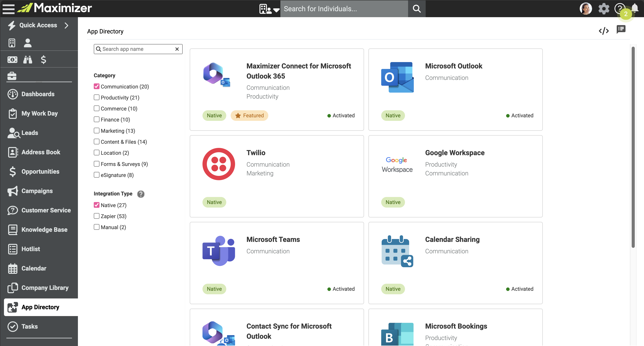This screenshot has height=346, width=644.
Task: Check the Marketing category filter
Action: coord(96,131)
